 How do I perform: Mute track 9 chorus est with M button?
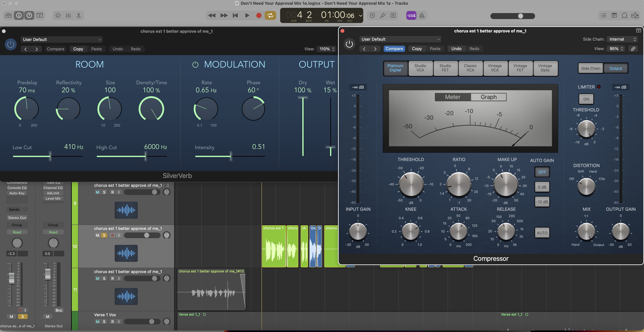pyautogui.click(x=98, y=192)
